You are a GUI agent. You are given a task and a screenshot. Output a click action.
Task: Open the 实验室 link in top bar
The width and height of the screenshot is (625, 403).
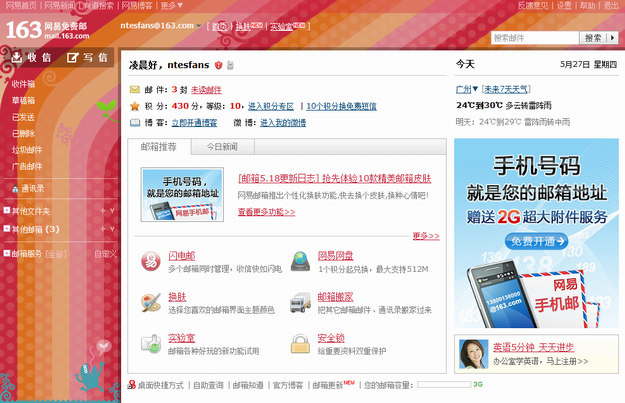pos(281,26)
